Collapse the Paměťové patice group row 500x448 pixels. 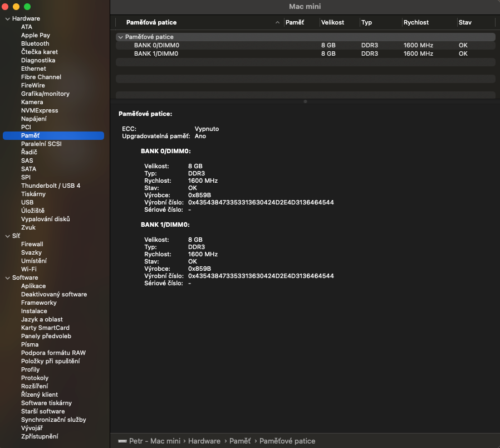[x=120, y=37]
